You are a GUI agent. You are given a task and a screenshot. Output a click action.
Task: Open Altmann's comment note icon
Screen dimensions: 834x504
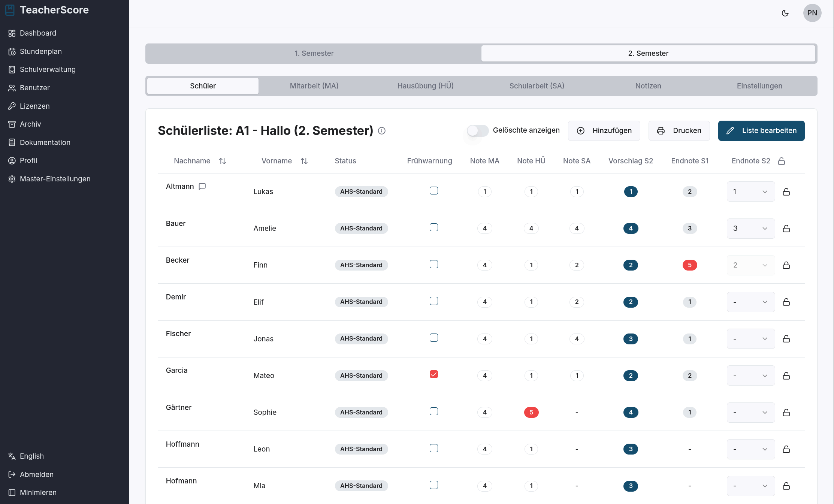[x=202, y=186]
